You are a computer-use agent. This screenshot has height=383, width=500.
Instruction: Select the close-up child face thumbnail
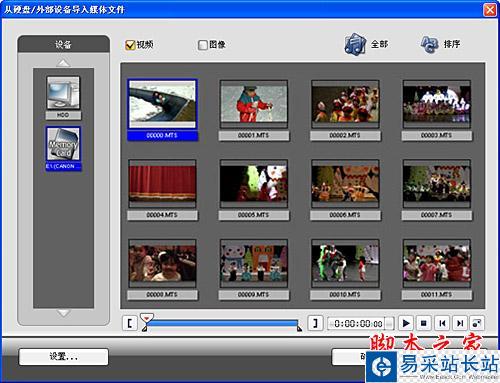(162, 263)
